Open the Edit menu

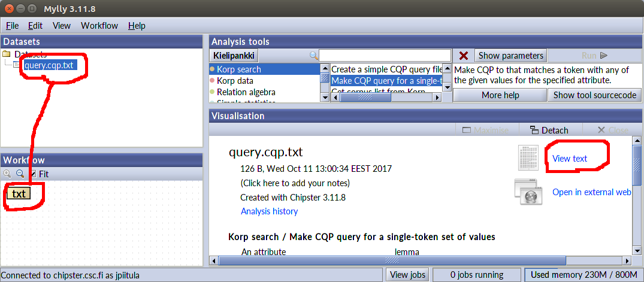(35, 26)
